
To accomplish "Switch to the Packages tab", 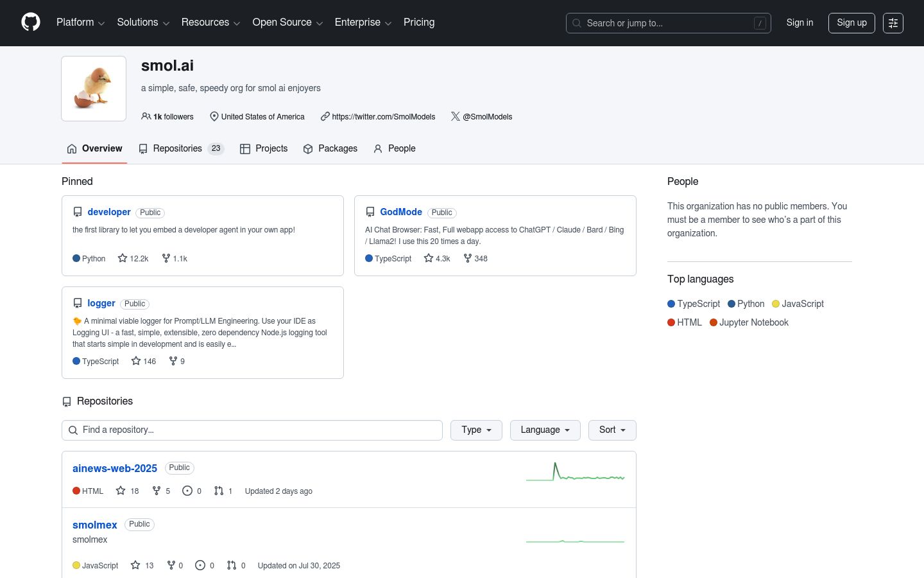I will tap(330, 148).
